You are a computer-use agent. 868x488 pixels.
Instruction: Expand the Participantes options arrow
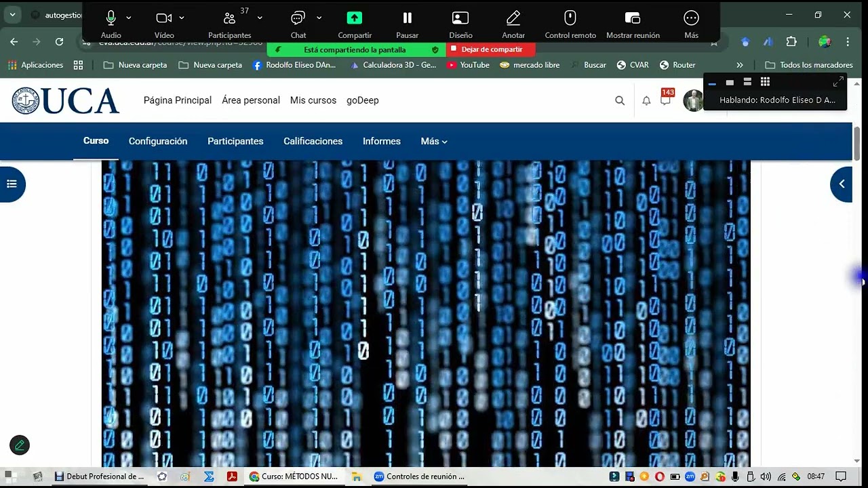pyautogui.click(x=260, y=18)
